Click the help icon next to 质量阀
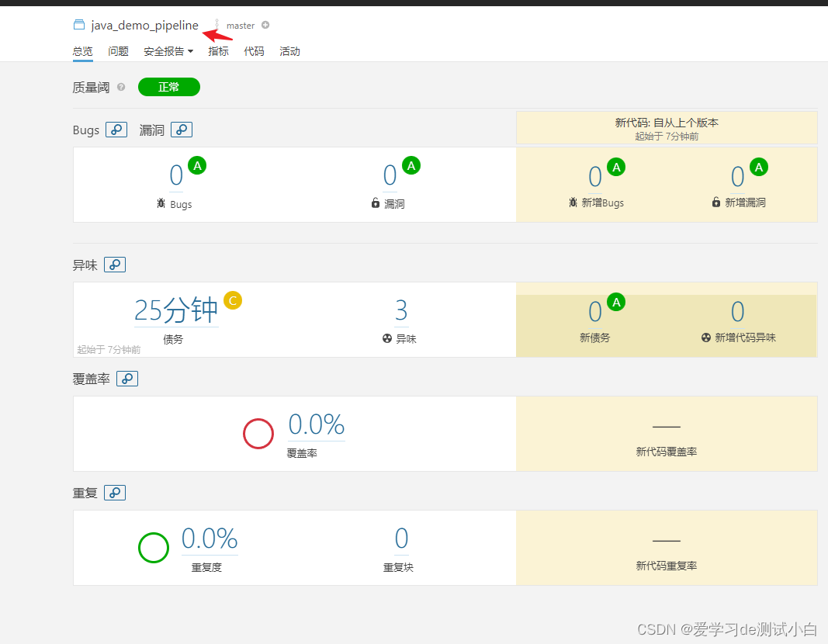Screen dimensions: 828x644 (x=121, y=87)
